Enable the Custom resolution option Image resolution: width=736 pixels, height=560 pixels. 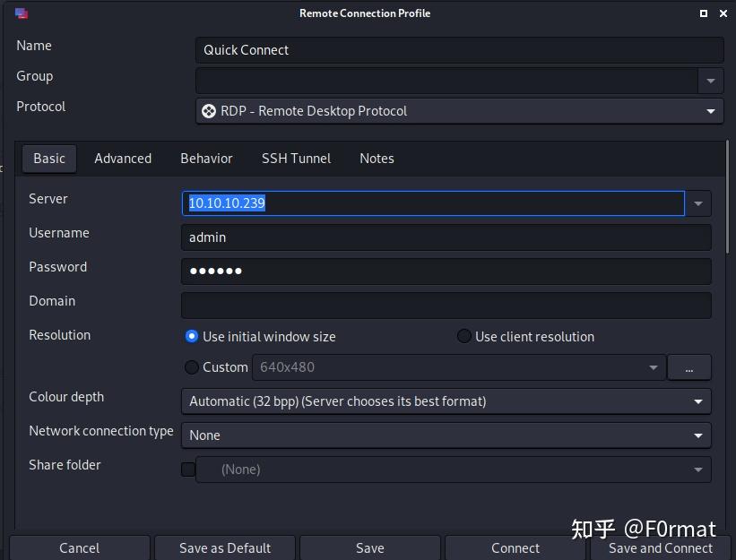coord(191,367)
